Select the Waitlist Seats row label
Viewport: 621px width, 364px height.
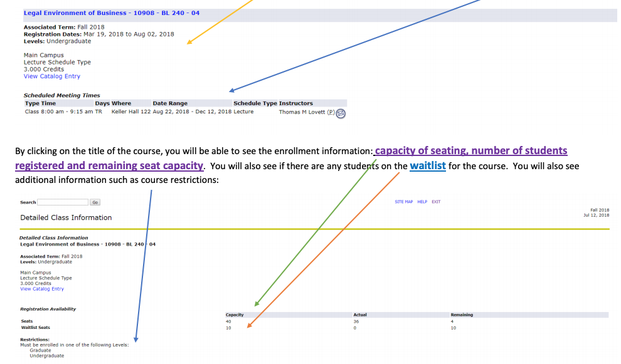[x=35, y=328]
